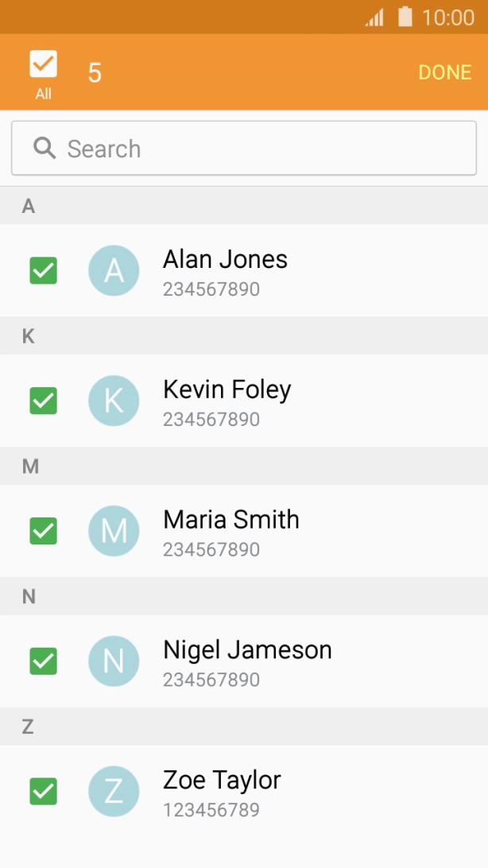The width and height of the screenshot is (488, 868).
Task: Tap the Zoe Taylor contact name
Action: coord(222,781)
